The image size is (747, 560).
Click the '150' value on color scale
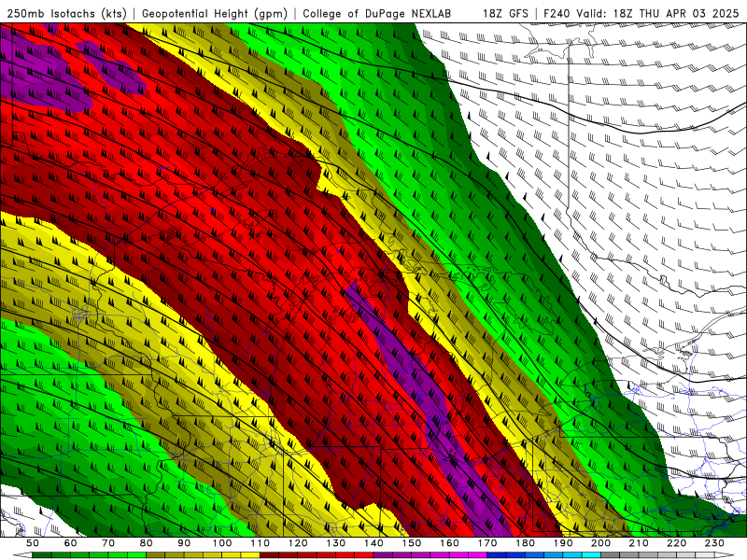[x=412, y=543]
